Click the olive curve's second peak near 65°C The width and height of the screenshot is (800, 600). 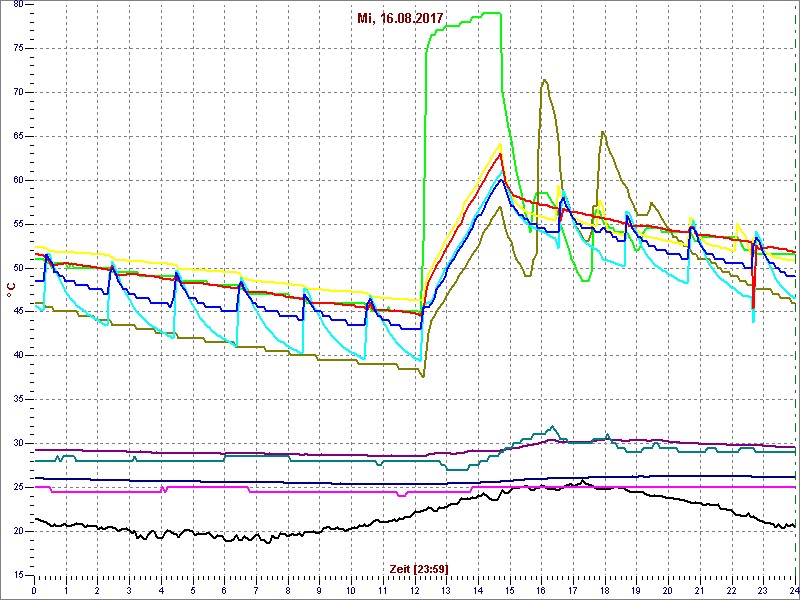(603, 132)
